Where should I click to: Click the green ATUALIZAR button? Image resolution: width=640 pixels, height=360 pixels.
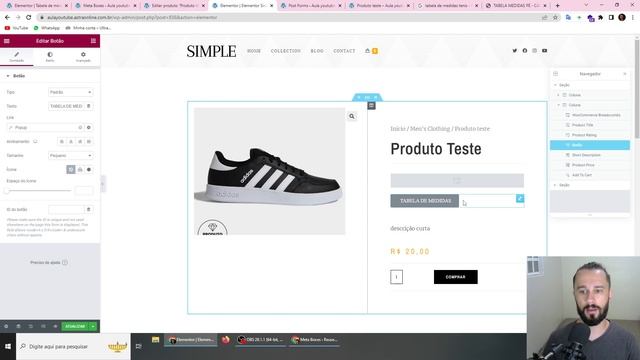[75, 327]
